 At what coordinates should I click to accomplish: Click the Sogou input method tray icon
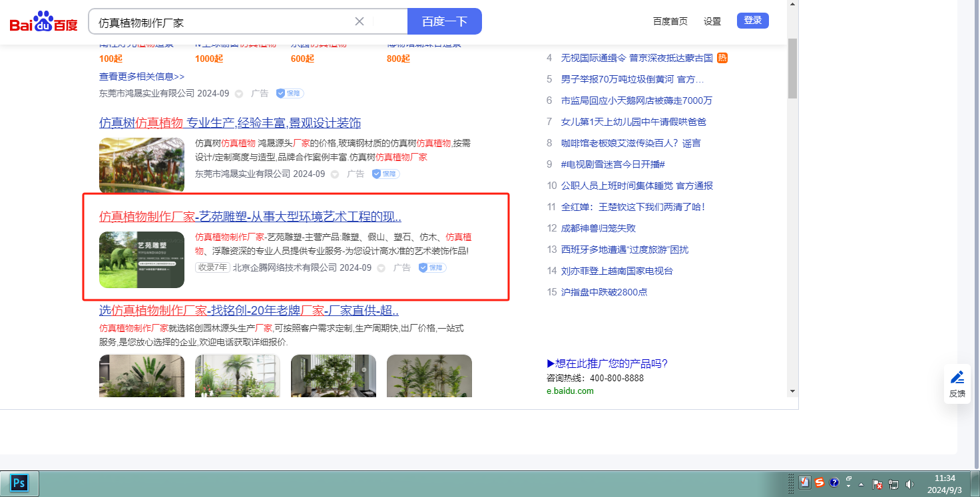pos(820,483)
